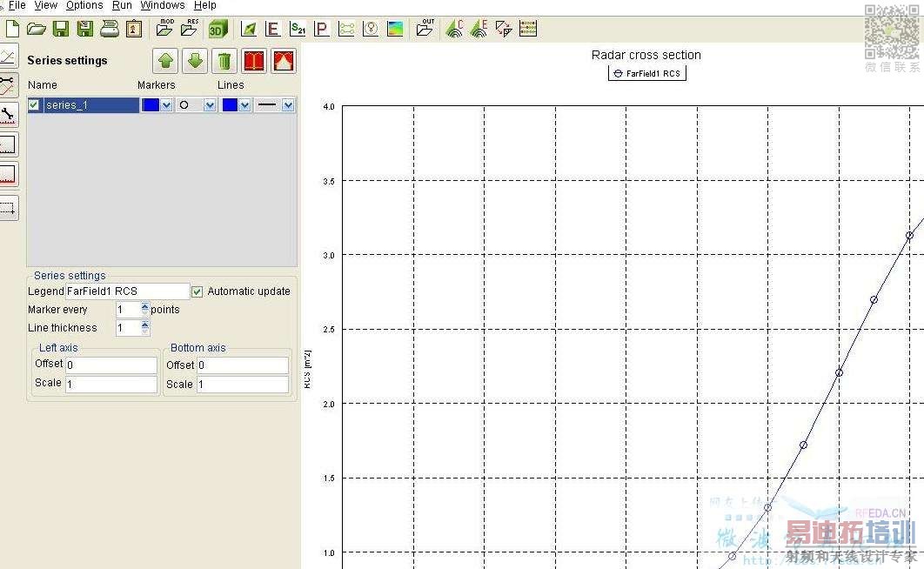924x569 pixels.
Task: Open the Smith chart circle icon
Action: click(x=371, y=28)
